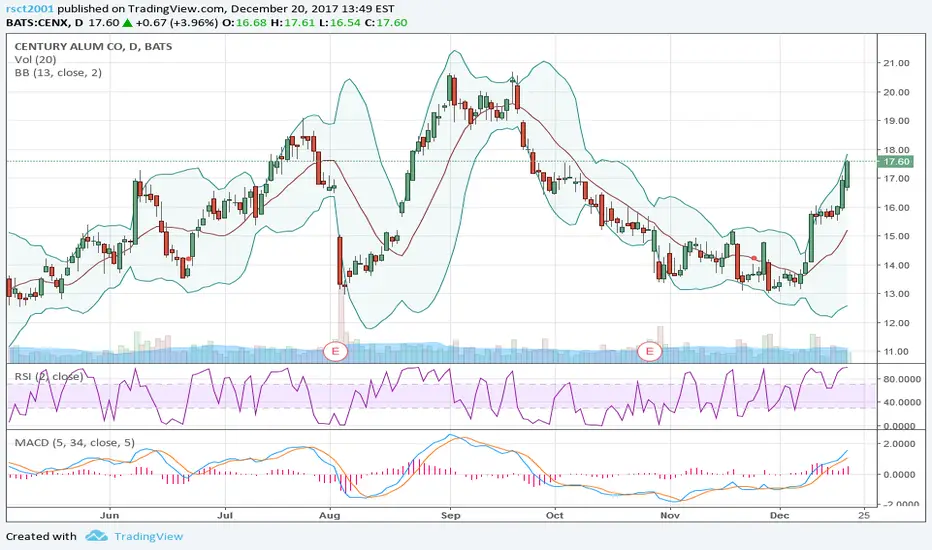
Task: Open the TradingView link in footer
Action: click(x=149, y=536)
